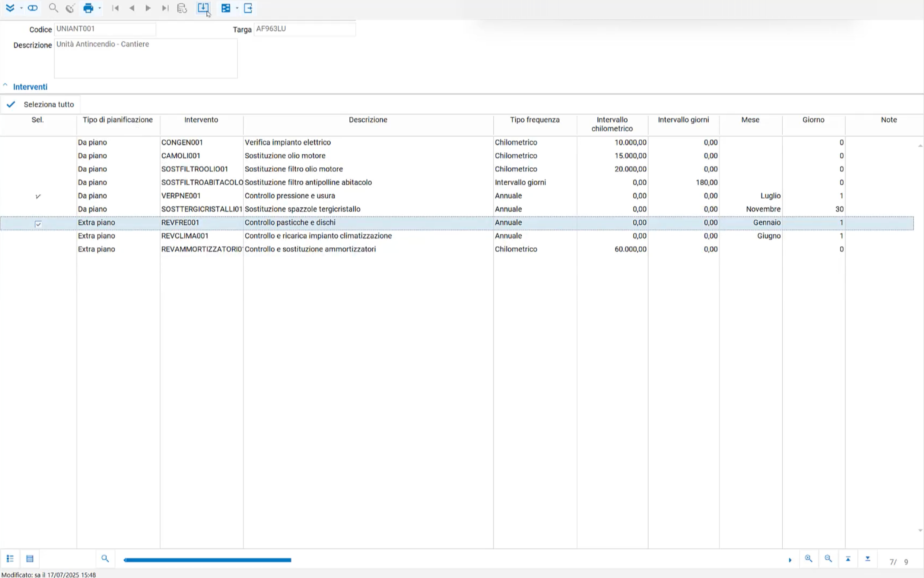Toggle Sel. cell for REVCLIMA001 row

point(38,236)
